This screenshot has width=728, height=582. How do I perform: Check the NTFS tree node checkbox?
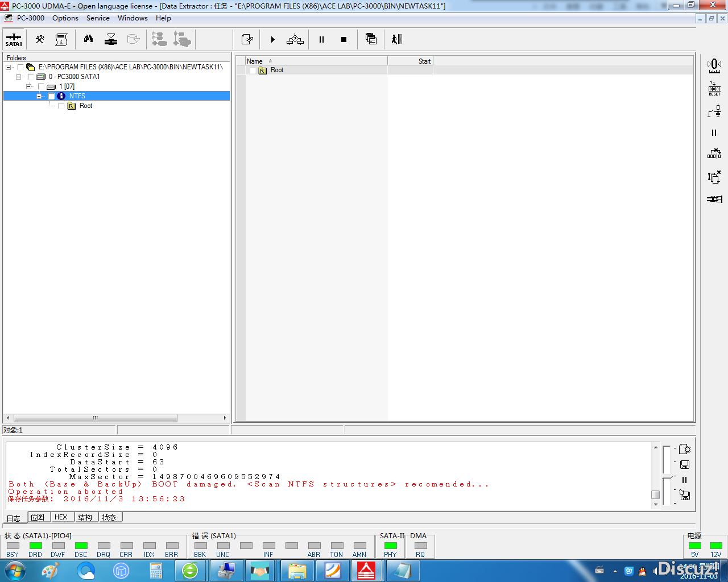(51, 97)
